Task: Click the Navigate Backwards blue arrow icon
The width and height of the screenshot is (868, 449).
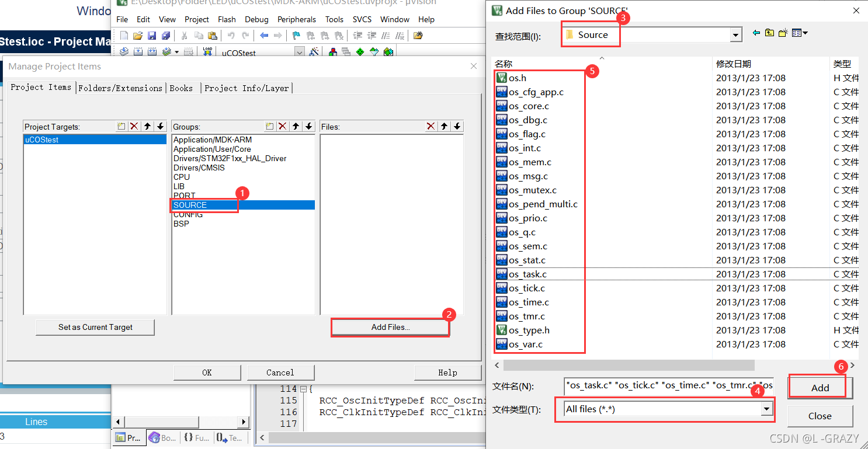Action: pyautogui.click(x=264, y=36)
